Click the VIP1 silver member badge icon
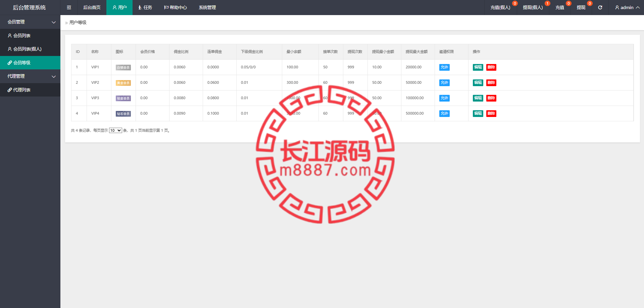 click(123, 67)
